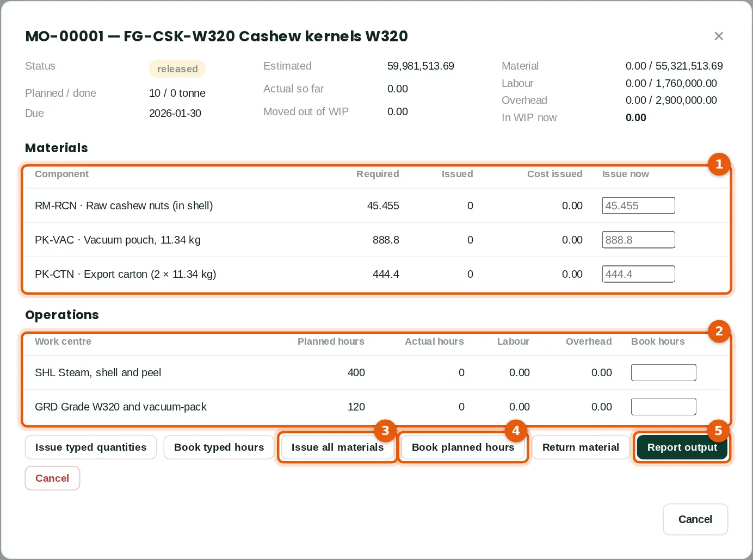Focus Issue now field for Export carton
Image resolution: width=753 pixels, height=560 pixels.
pos(638,274)
